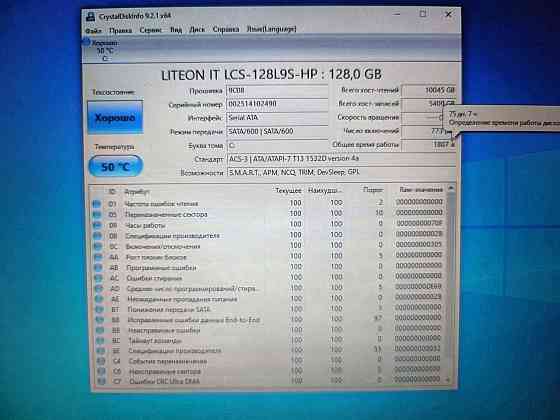Click the Наихудшее column header
Image resolution: width=560 pixels, height=420 pixels.
pyautogui.click(x=324, y=191)
